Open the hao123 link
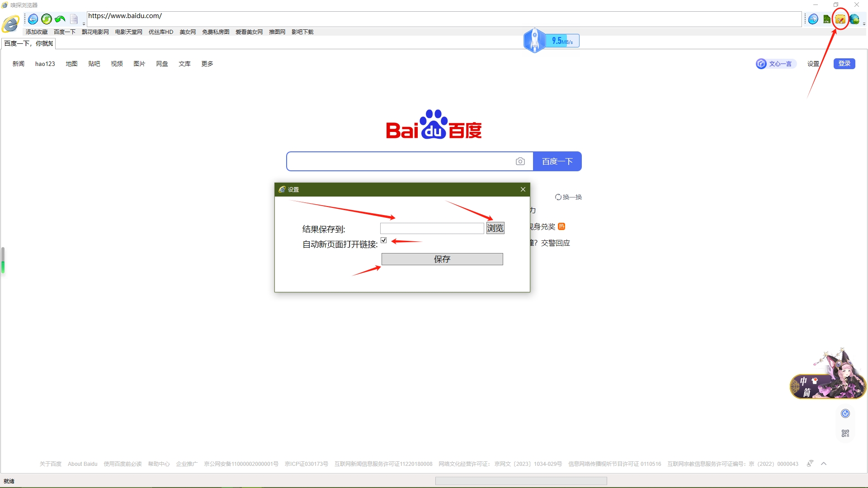Viewport: 868px width, 488px height. (45, 64)
